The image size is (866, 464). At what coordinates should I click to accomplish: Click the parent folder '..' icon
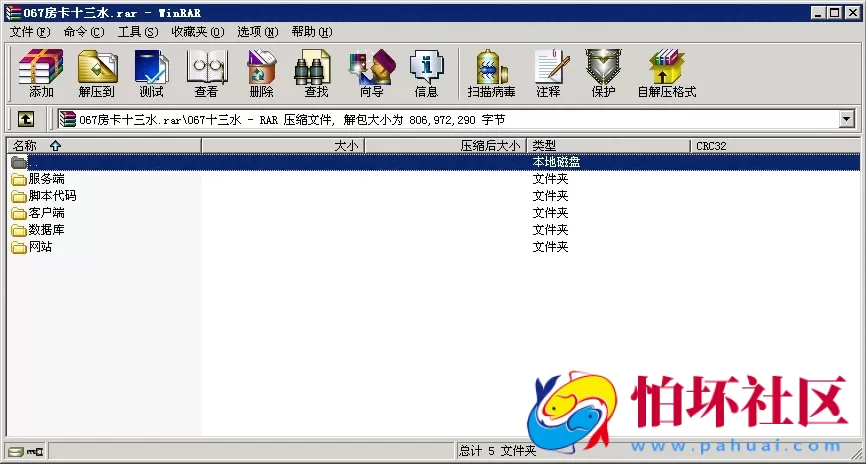coord(19,162)
